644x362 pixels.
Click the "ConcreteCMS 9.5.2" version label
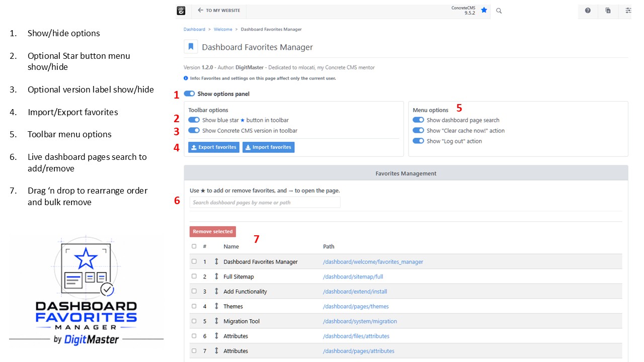click(x=463, y=10)
